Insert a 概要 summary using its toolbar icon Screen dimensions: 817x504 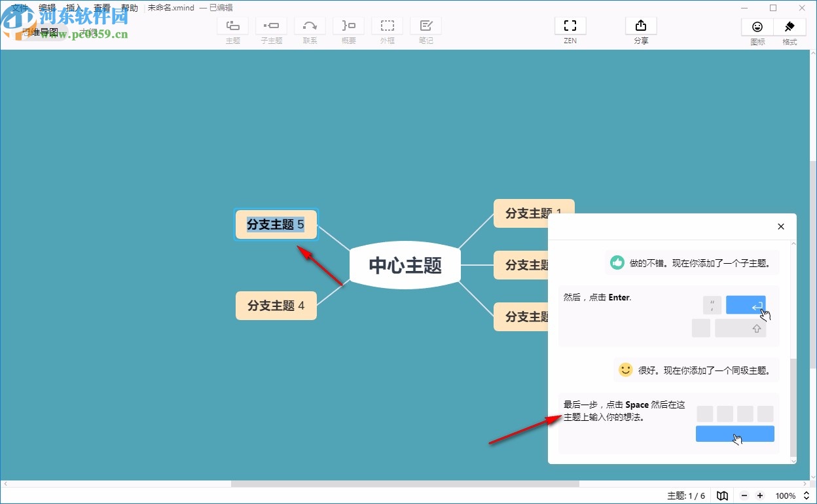[348, 26]
